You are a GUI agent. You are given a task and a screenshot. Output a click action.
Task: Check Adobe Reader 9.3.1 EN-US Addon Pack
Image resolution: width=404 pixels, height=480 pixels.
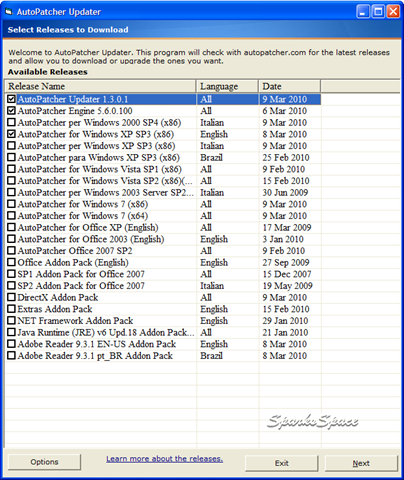tap(11, 344)
